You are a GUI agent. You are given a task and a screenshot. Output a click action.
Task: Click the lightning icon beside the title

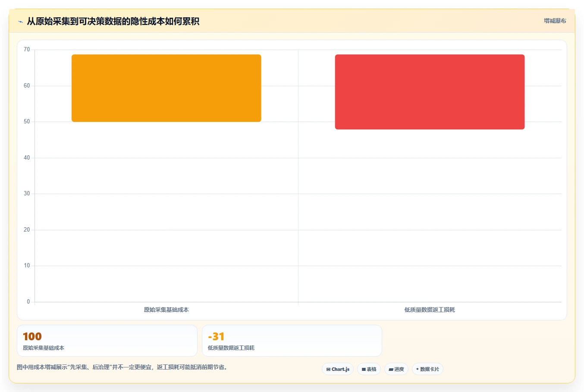click(20, 22)
